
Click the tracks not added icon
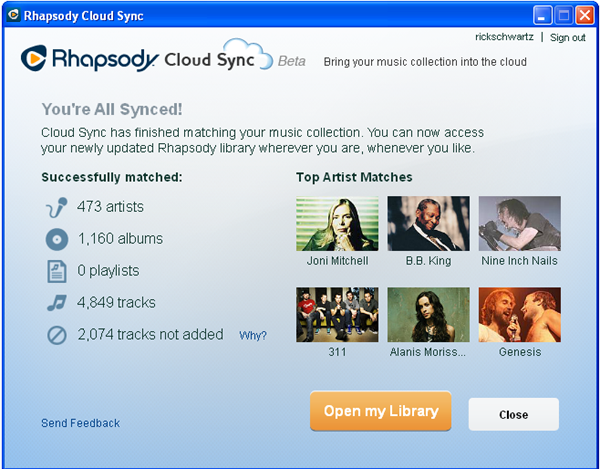[56, 335]
